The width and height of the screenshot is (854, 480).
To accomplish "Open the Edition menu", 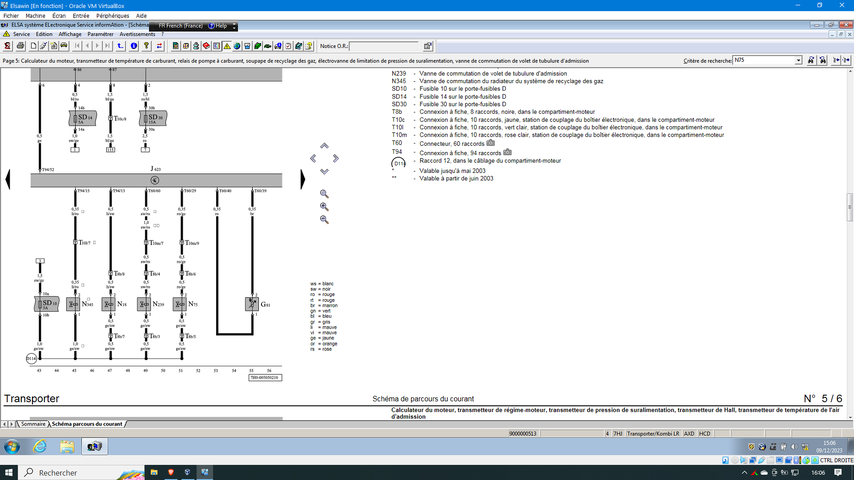I will point(44,34).
